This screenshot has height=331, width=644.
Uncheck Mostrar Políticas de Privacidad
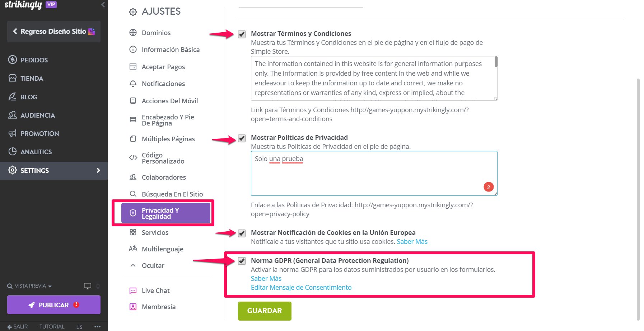242,138
